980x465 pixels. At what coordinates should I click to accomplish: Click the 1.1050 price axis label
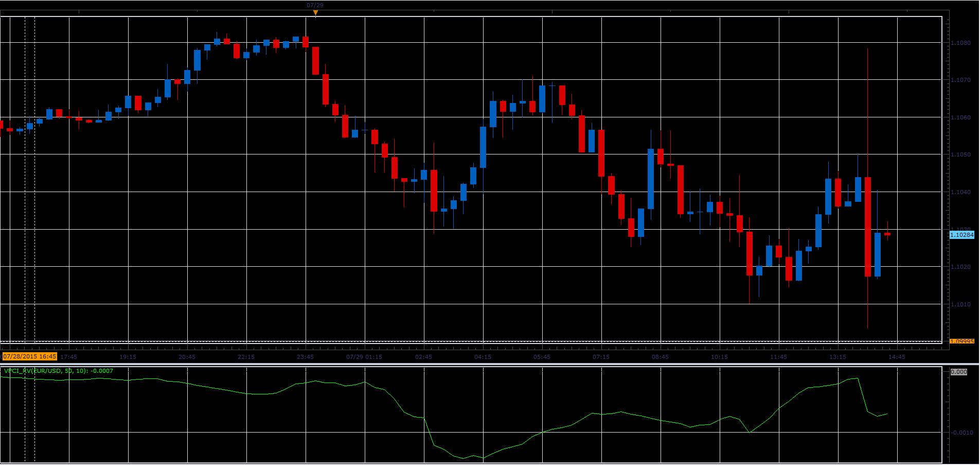pos(960,154)
